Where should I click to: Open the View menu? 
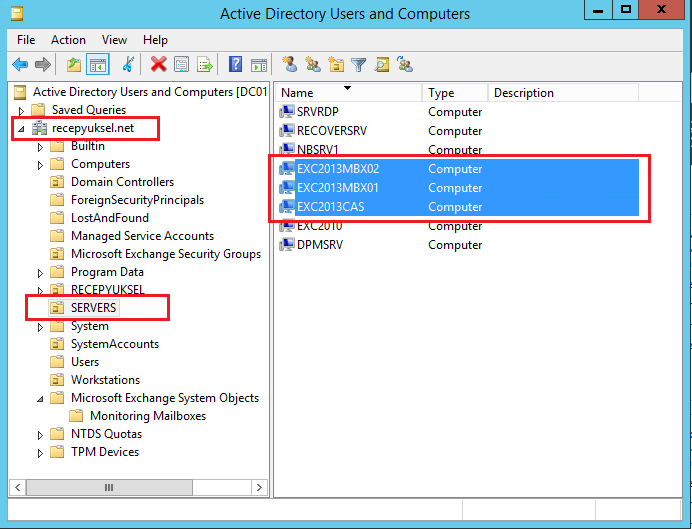pyautogui.click(x=114, y=40)
